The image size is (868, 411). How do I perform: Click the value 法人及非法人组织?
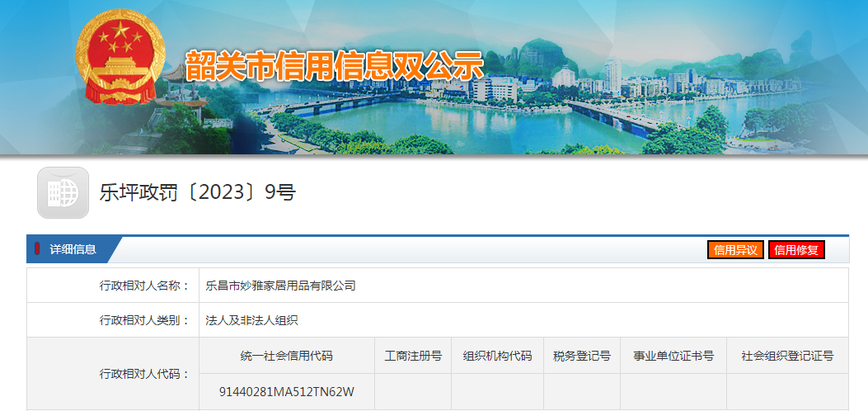252,320
